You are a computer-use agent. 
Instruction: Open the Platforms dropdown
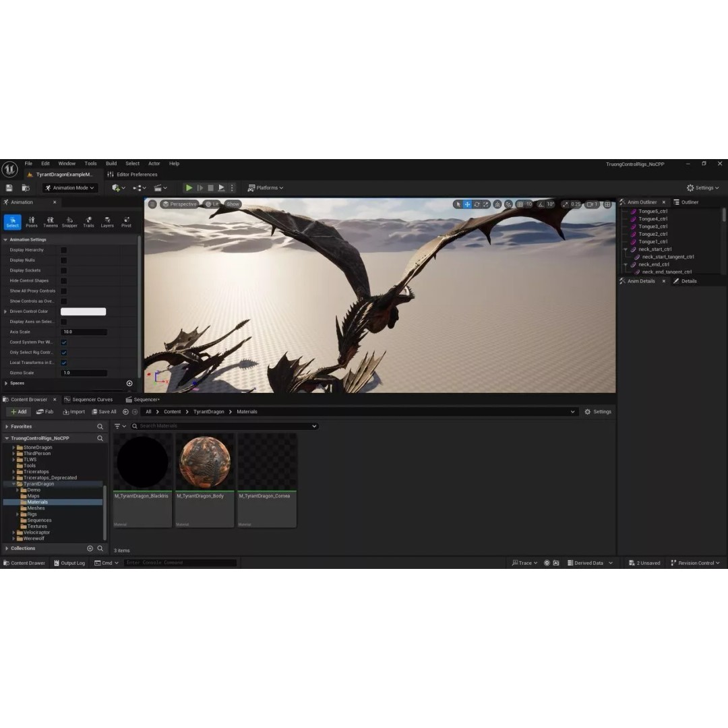[x=266, y=188]
